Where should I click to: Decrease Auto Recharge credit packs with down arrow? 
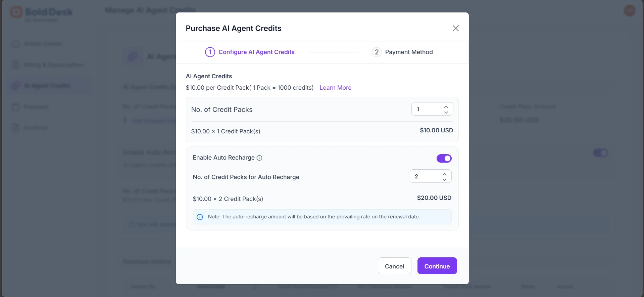(x=444, y=180)
